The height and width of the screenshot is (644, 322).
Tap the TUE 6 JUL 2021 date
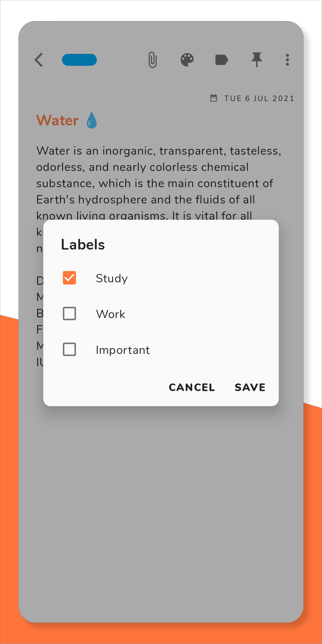(259, 98)
